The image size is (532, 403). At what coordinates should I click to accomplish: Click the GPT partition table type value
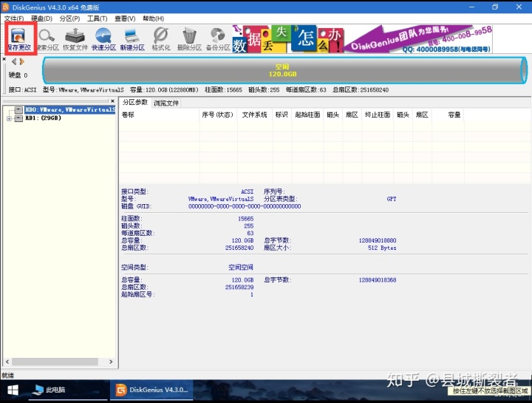(x=391, y=199)
